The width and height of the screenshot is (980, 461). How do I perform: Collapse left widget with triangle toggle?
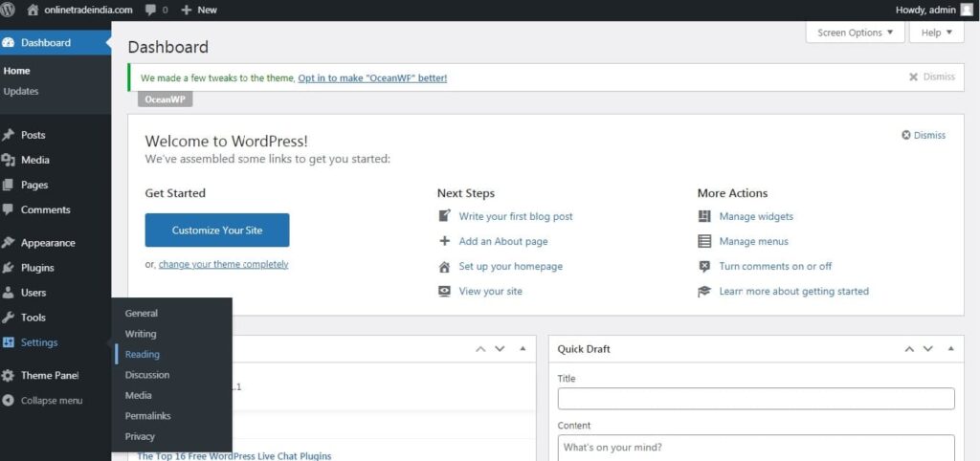(523, 348)
